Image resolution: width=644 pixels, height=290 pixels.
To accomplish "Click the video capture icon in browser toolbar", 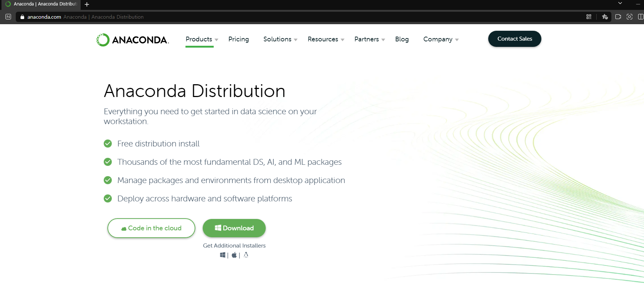I will pyautogui.click(x=618, y=17).
